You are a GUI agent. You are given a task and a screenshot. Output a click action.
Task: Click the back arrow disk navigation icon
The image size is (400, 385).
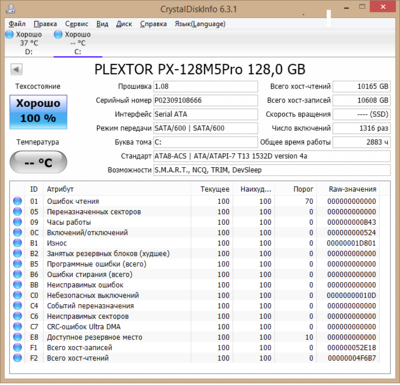tap(16, 69)
